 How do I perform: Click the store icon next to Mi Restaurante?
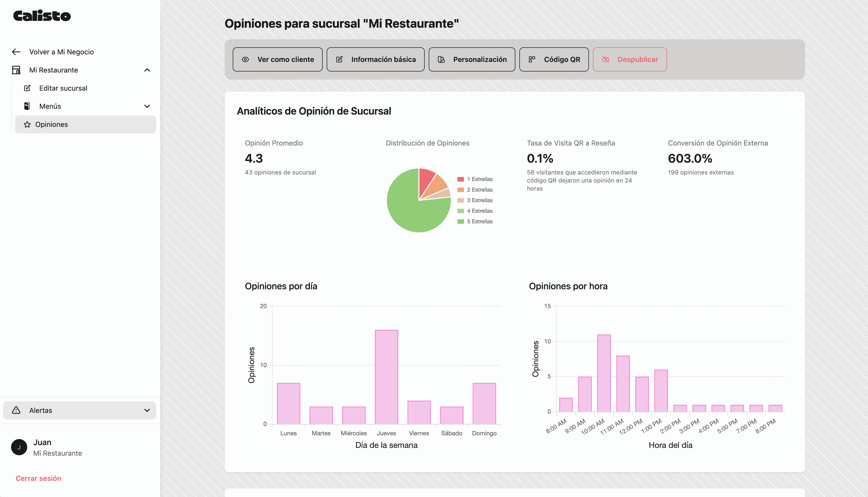[x=16, y=70]
